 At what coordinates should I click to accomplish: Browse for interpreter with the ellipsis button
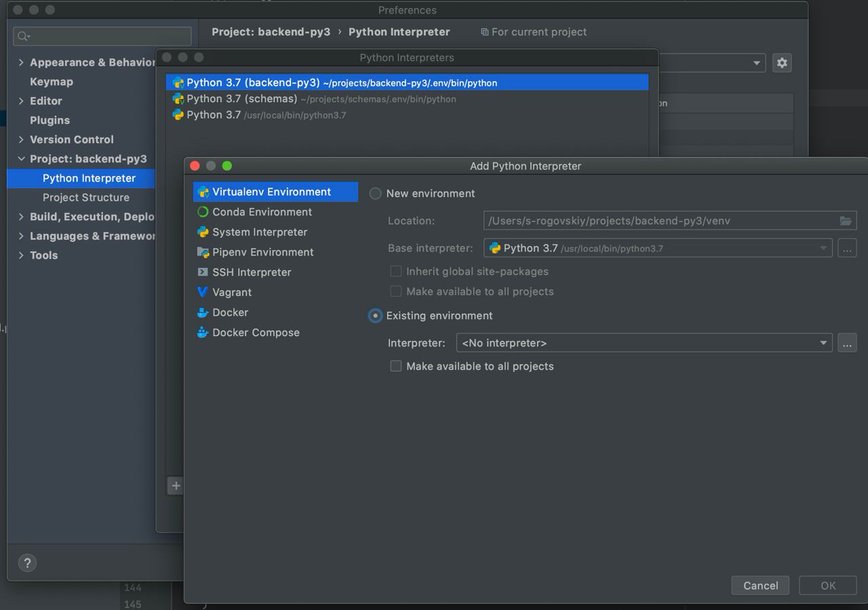coord(847,343)
